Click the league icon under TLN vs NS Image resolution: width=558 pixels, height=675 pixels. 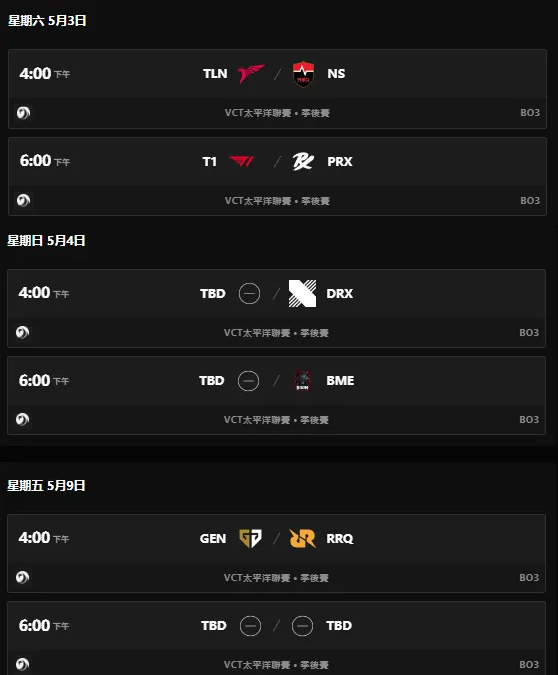(x=23, y=113)
